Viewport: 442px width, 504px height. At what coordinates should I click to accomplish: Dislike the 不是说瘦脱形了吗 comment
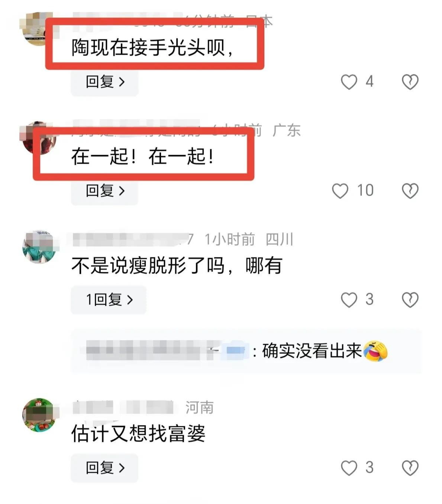(x=410, y=300)
